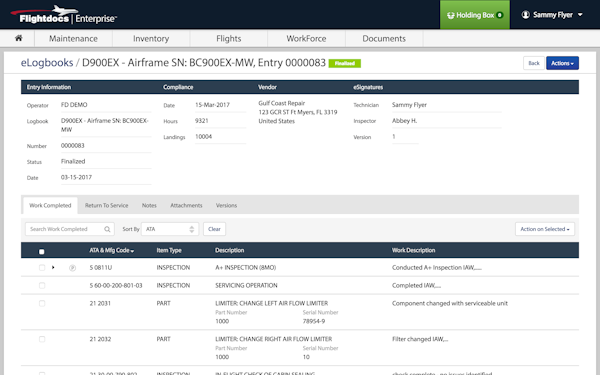This screenshot has width=600, height=375.
Task: Switch to the Work Completed tab
Action: pos(50,205)
